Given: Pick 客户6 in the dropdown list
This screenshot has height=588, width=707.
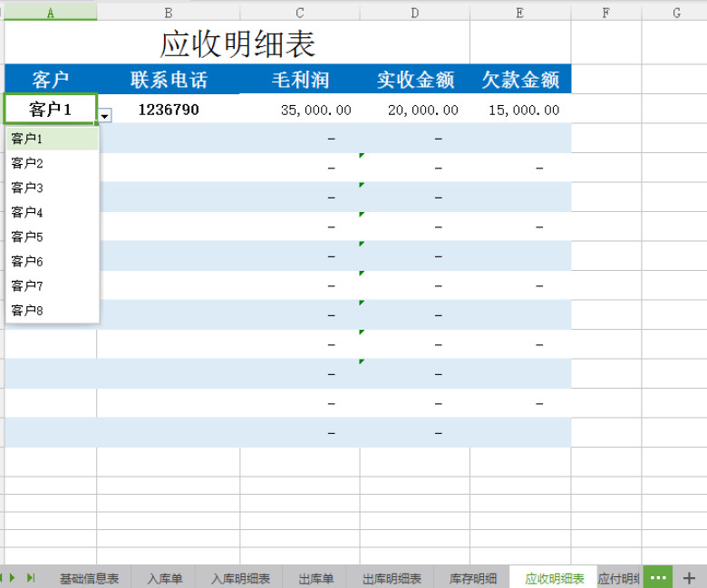Looking at the screenshot, I should (x=53, y=261).
